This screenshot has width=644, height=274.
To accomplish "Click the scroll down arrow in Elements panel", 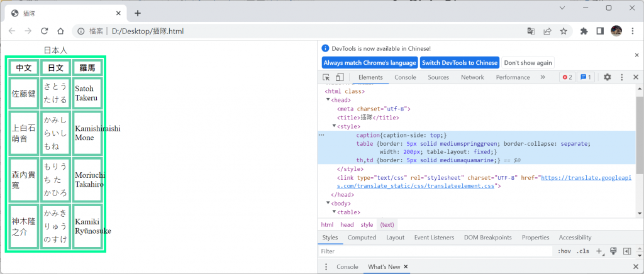I will [640, 213].
